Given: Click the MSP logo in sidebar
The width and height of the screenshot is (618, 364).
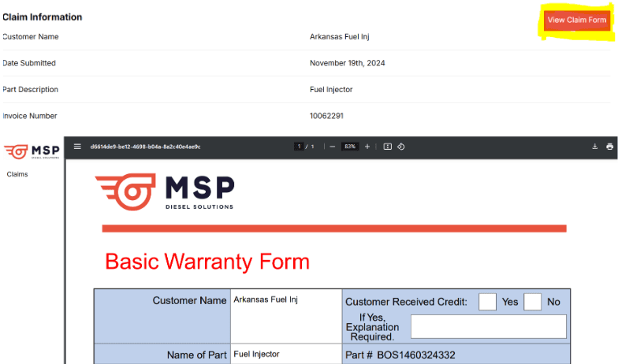Looking at the screenshot, I should pyautogui.click(x=27, y=150).
